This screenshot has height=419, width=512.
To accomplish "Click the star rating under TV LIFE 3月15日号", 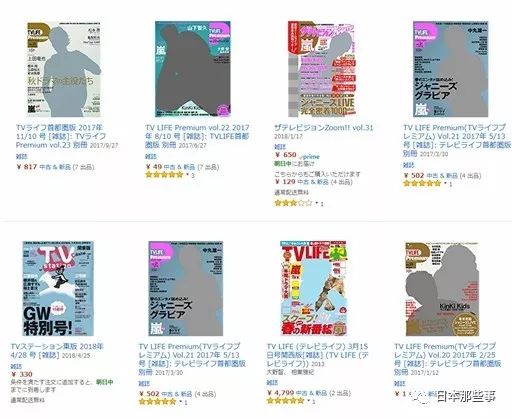I will pyautogui.click(x=286, y=401).
